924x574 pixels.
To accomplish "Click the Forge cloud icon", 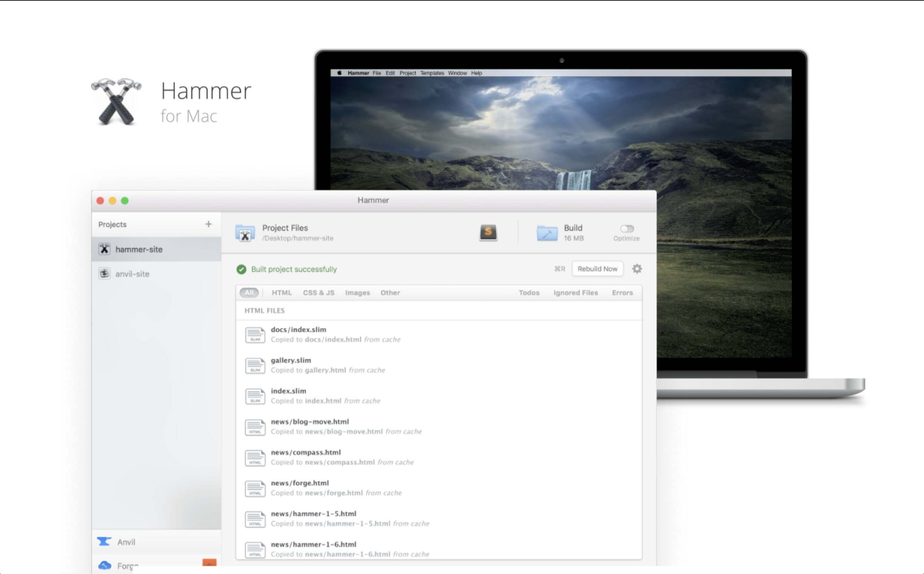I will (x=104, y=565).
